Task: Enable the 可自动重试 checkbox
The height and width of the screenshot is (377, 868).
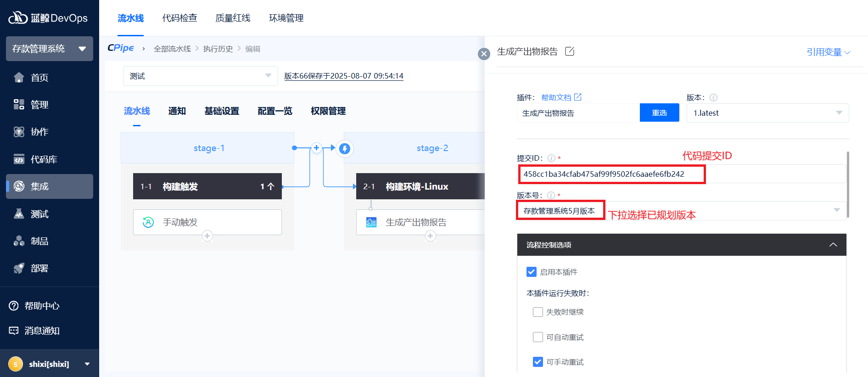Action: point(538,337)
